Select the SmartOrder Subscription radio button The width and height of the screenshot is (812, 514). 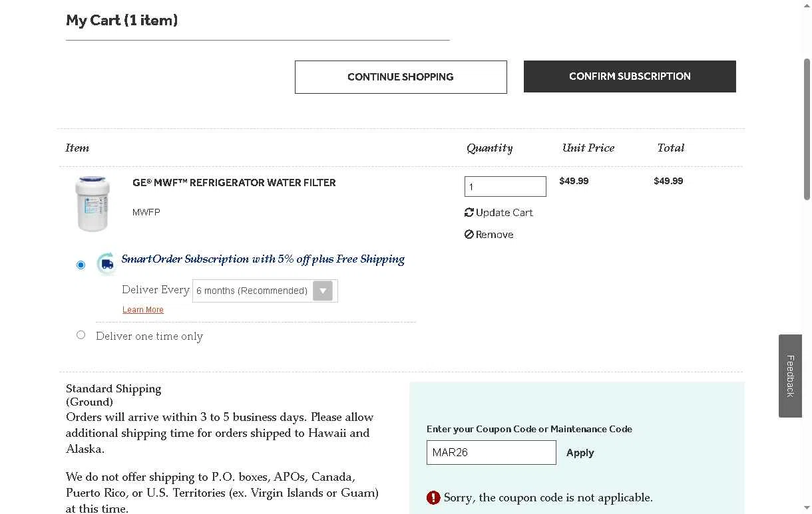[81, 265]
